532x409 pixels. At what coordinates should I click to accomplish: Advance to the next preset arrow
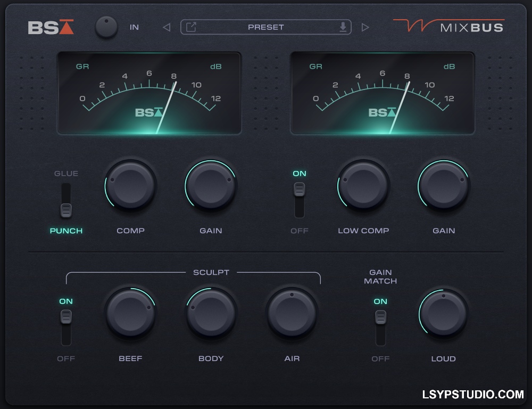365,27
